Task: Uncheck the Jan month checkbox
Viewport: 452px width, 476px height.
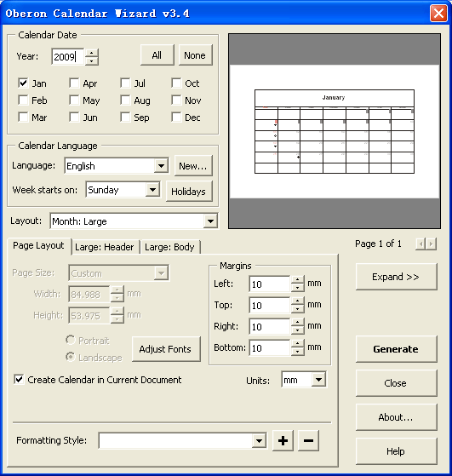Action: coord(23,83)
